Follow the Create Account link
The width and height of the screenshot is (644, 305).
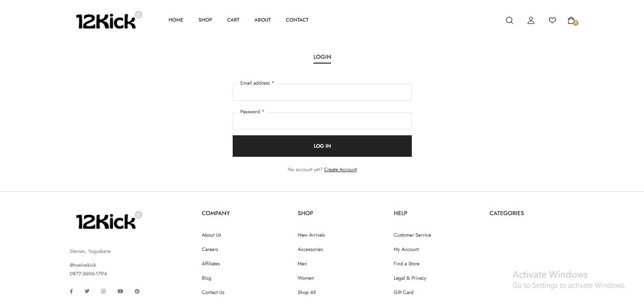click(340, 170)
